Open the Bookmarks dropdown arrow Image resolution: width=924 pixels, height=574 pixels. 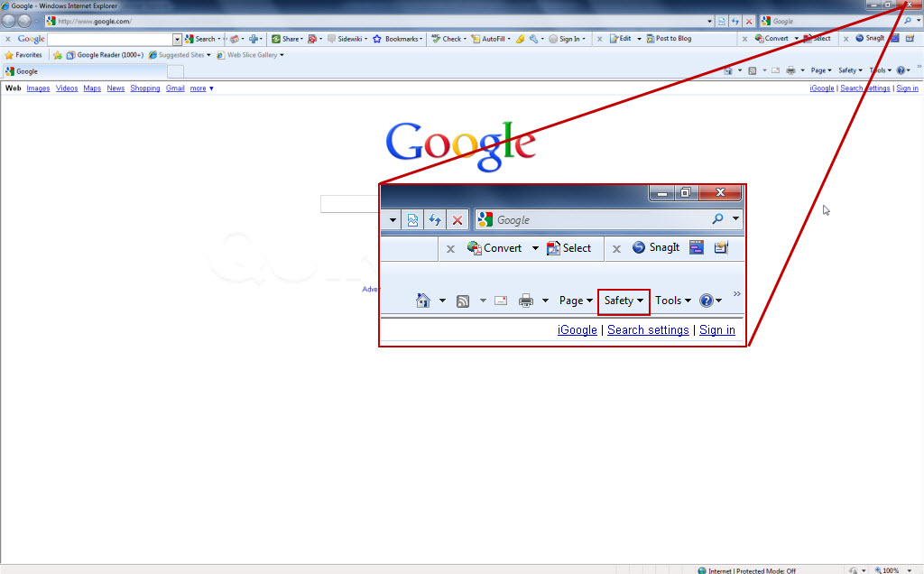pyautogui.click(x=420, y=39)
